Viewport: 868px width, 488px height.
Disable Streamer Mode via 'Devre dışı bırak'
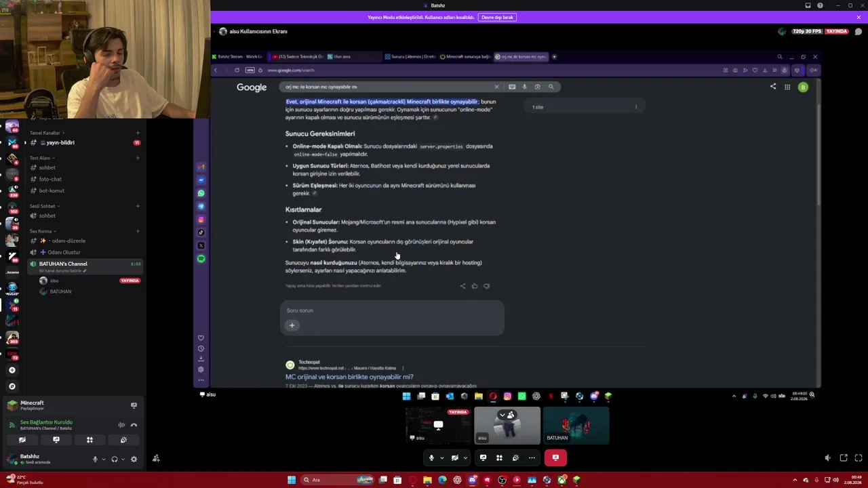click(x=498, y=17)
